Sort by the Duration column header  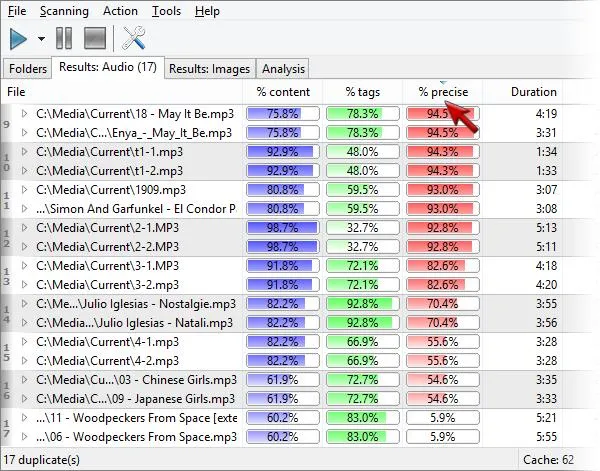point(523,92)
